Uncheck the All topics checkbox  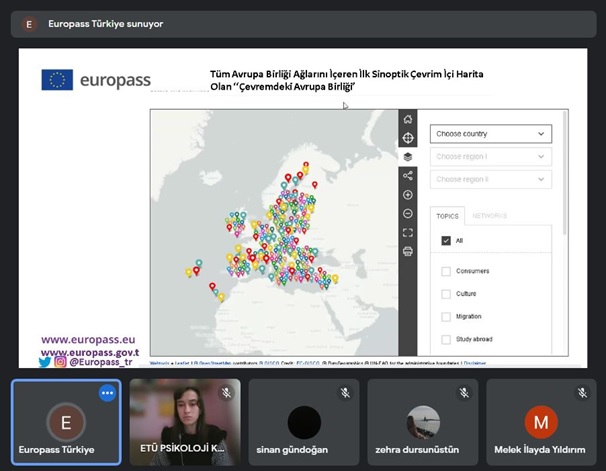(446, 240)
